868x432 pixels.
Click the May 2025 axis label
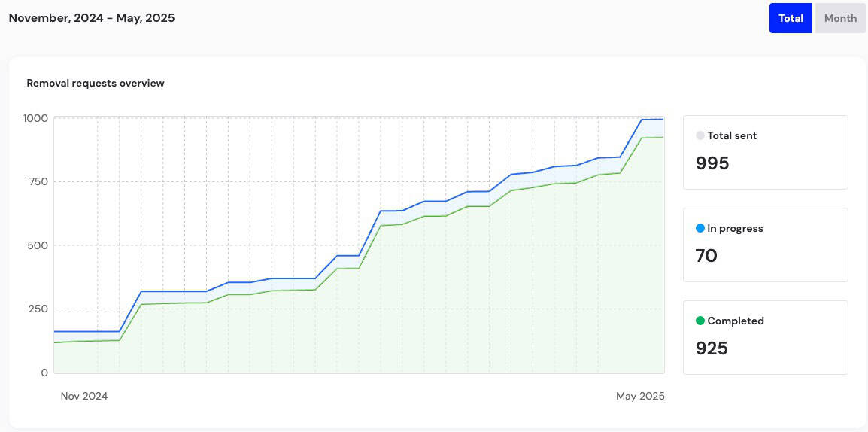tap(641, 397)
